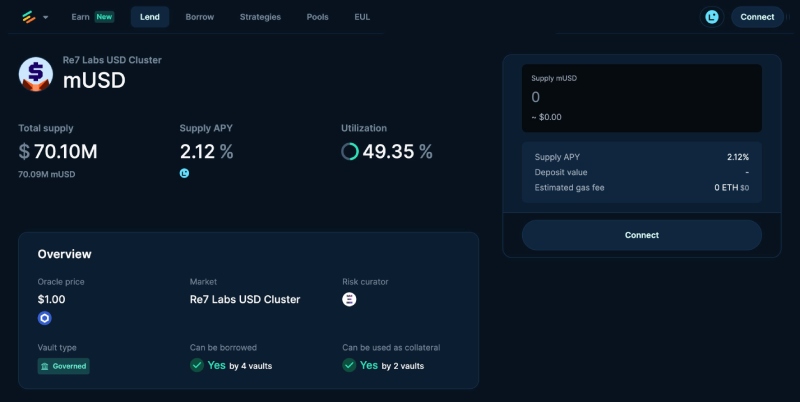
Task: Click the rewards icon under Supply APY
Action: 184,173
